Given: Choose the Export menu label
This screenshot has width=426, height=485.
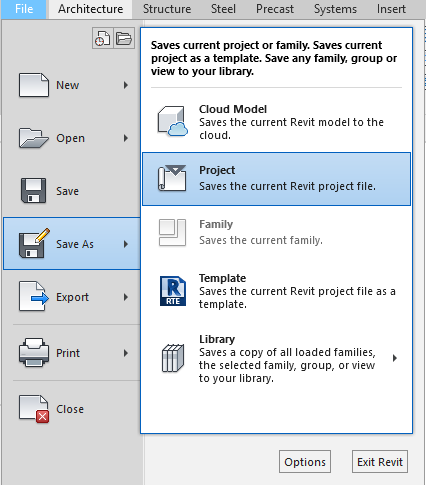Looking at the screenshot, I should 72,297.
